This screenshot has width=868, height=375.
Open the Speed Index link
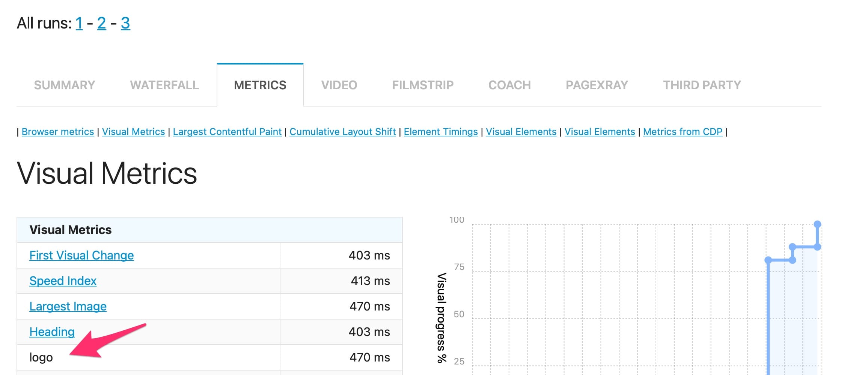coord(63,281)
